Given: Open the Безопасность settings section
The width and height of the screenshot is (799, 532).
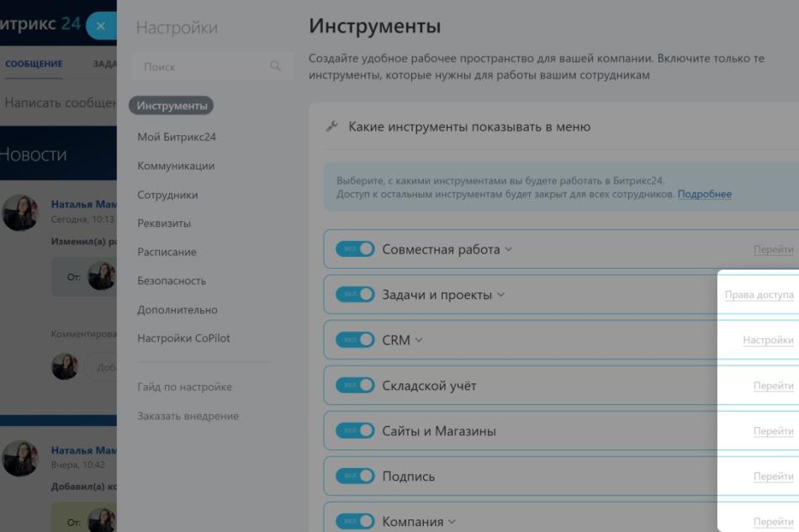Looking at the screenshot, I should tap(172, 281).
